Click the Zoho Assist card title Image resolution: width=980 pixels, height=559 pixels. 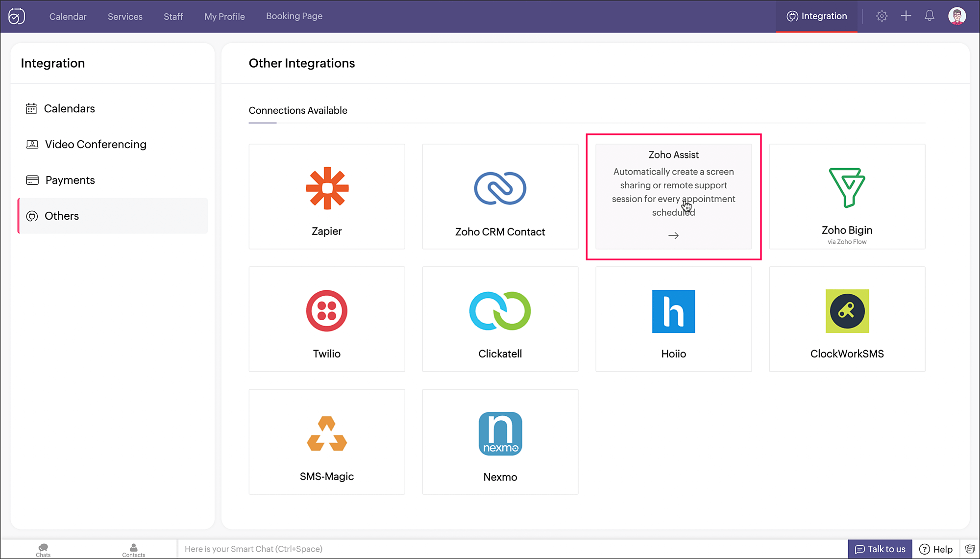673,155
